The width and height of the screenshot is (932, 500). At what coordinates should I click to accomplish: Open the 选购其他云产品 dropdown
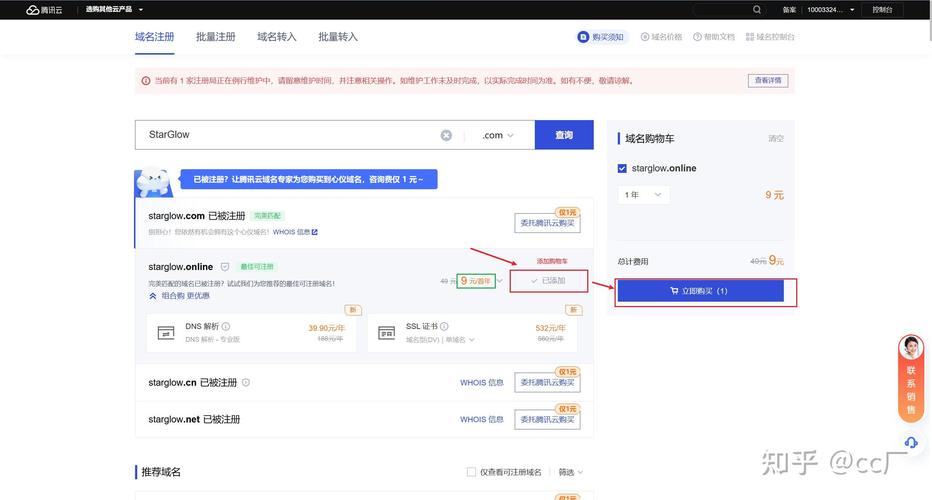(114, 10)
